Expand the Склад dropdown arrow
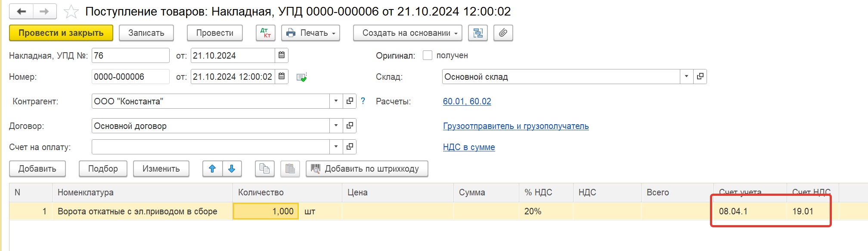This screenshot has width=868, height=251. (686, 76)
